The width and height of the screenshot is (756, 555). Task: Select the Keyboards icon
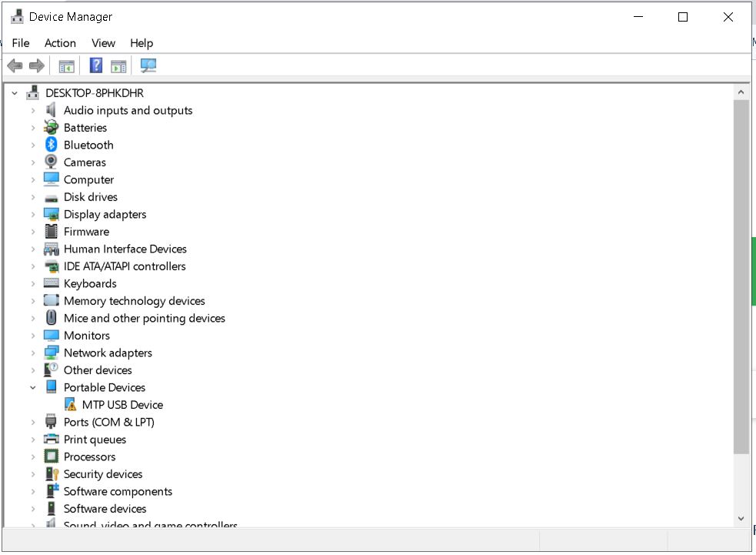pos(51,283)
